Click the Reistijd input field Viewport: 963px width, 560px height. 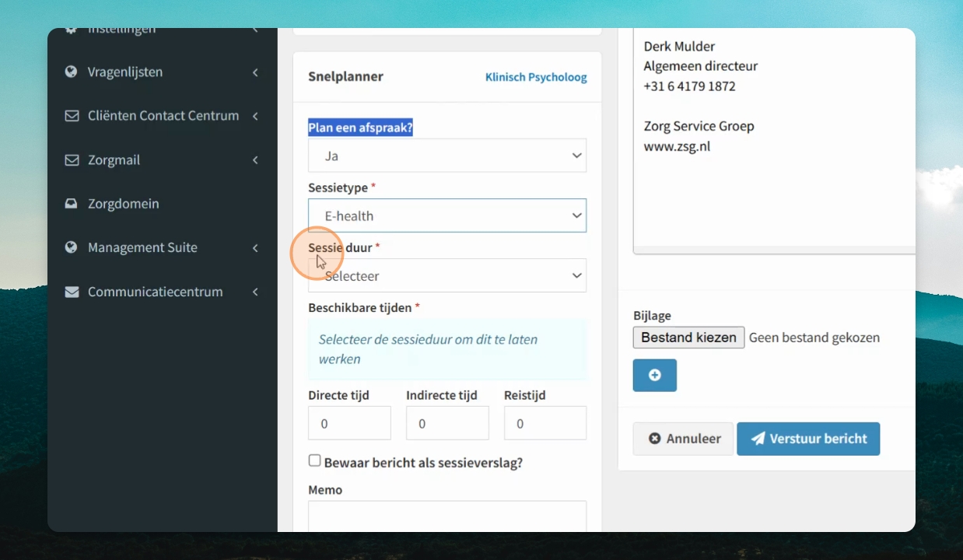tap(545, 423)
